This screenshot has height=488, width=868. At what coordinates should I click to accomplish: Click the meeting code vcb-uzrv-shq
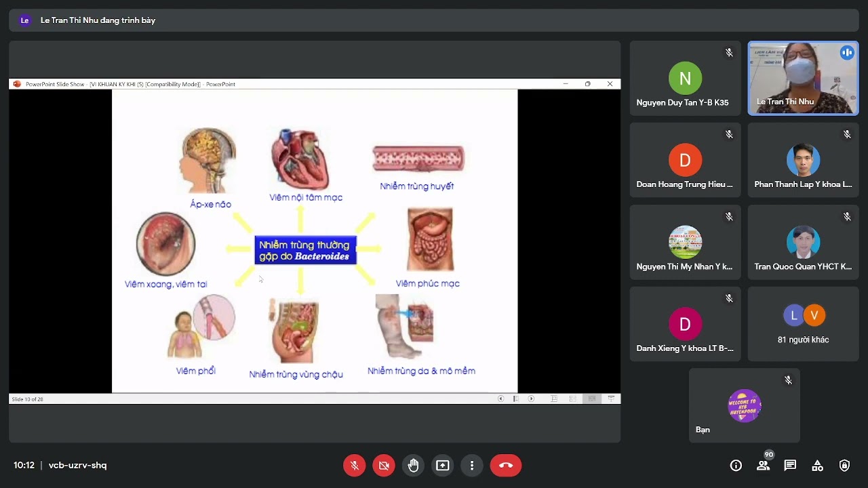pos(77,466)
